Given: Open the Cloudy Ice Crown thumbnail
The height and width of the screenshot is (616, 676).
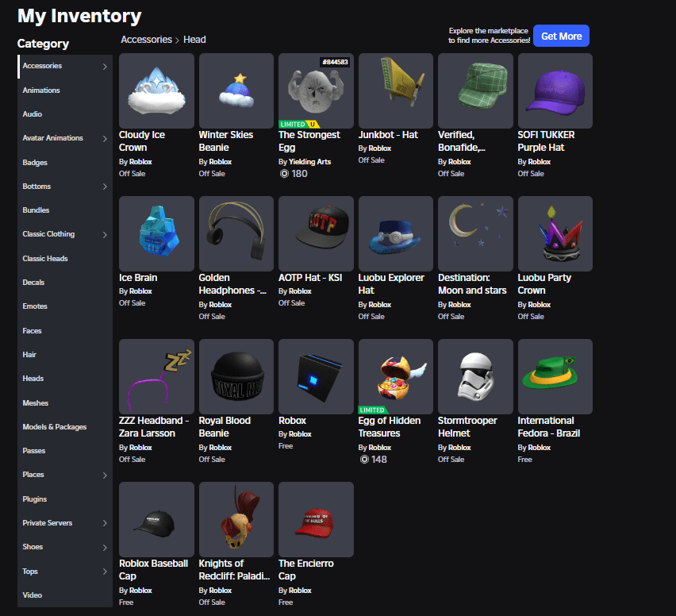Looking at the screenshot, I should click(x=156, y=90).
